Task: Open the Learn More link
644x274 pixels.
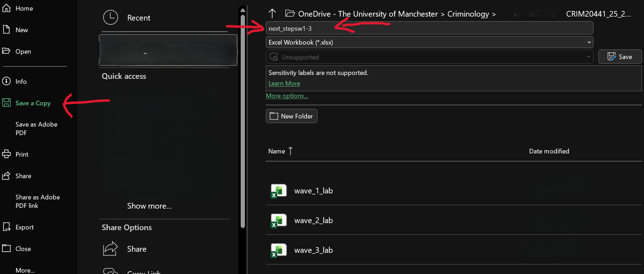Action: (x=284, y=83)
